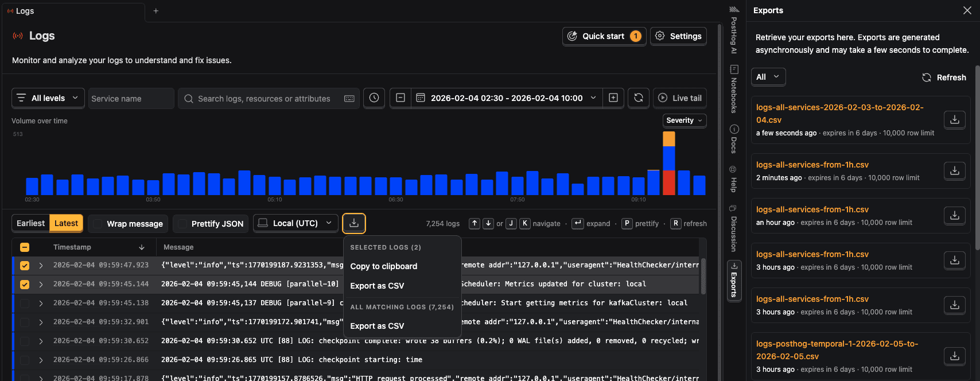
Task: Choose Export as CSV for selected logs
Action: 377,286
